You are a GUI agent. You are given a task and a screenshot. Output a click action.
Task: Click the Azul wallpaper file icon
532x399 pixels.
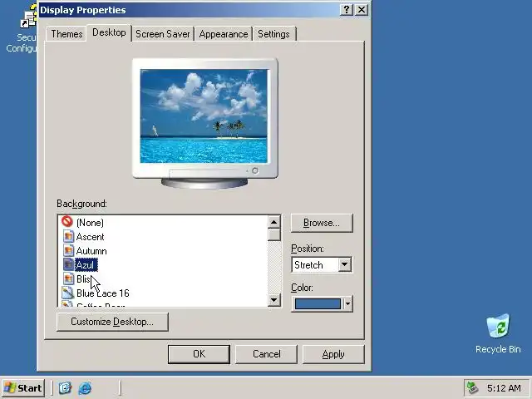tap(68, 264)
